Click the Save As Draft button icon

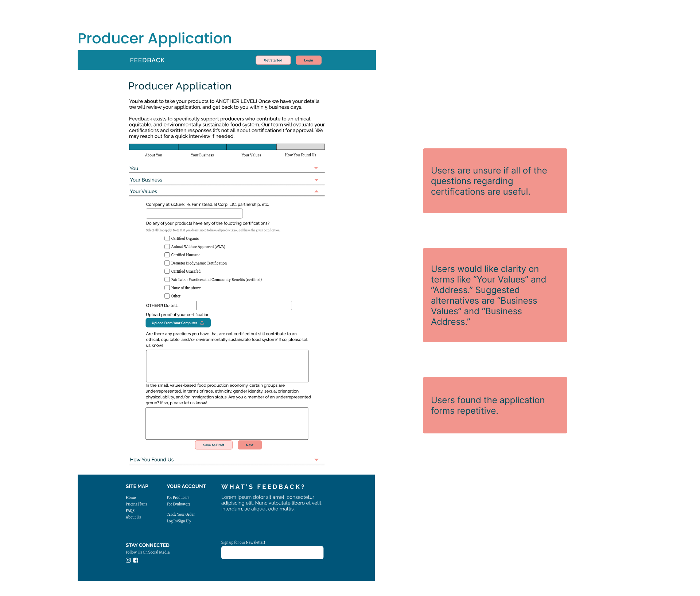(x=215, y=445)
